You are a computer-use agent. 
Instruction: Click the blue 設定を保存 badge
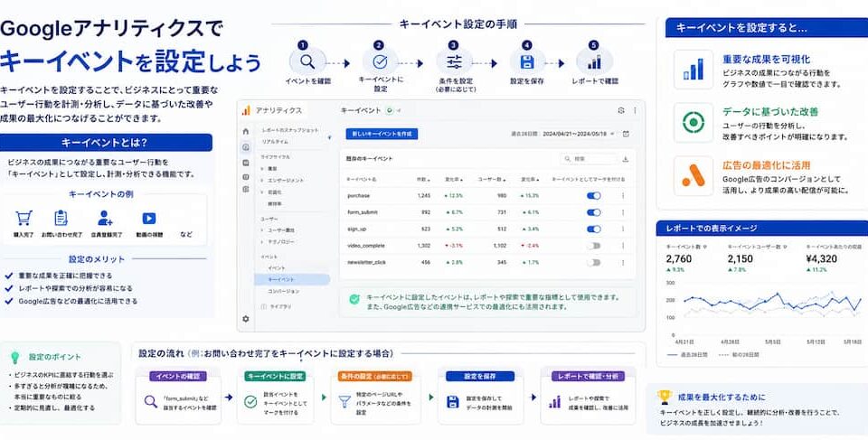point(480,377)
